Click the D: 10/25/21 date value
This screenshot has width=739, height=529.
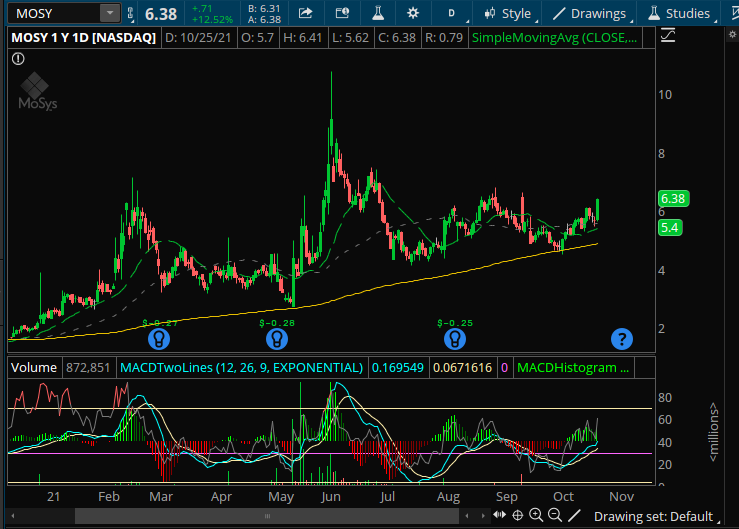tap(198, 38)
